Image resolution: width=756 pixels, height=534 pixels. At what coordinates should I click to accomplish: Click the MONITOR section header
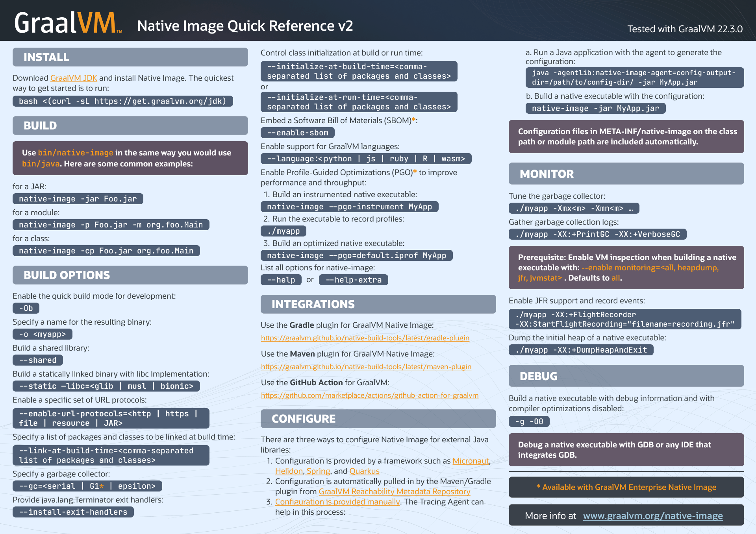click(626, 174)
